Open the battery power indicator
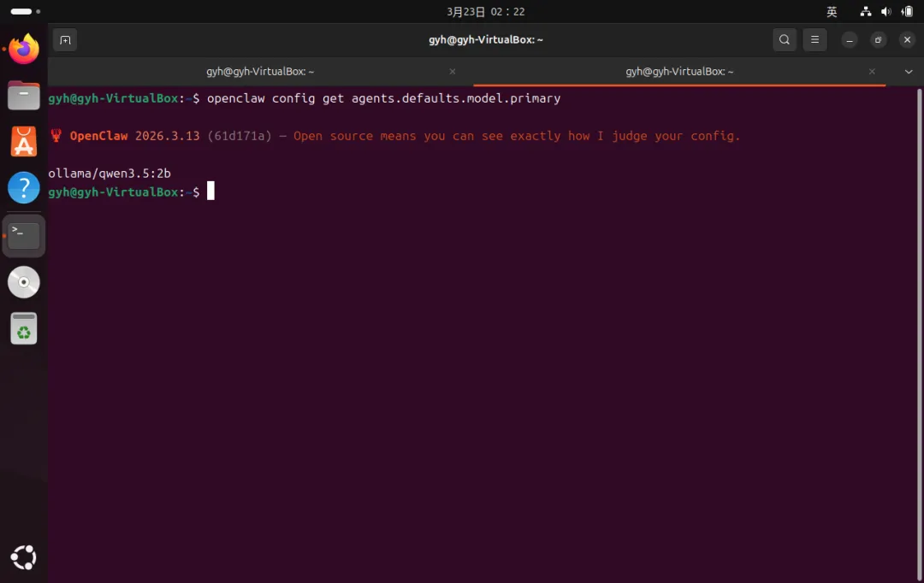 click(x=907, y=11)
